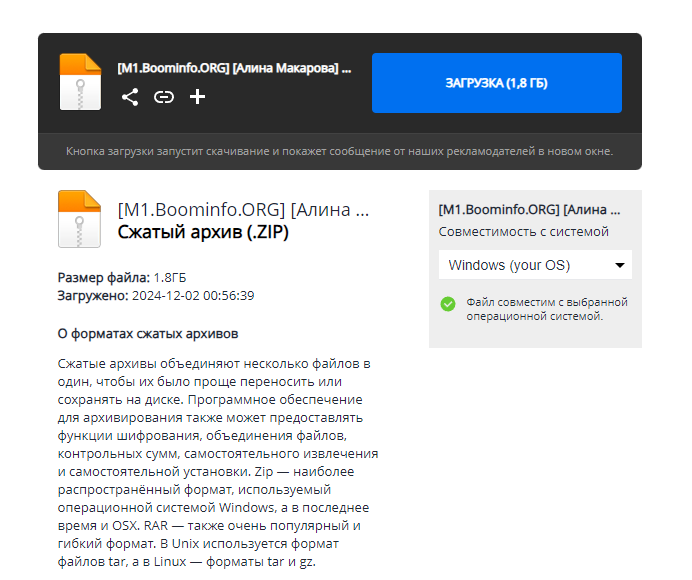Click the О форматах сжатых архивов heading
692x580 pixels.
click(x=148, y=334)
